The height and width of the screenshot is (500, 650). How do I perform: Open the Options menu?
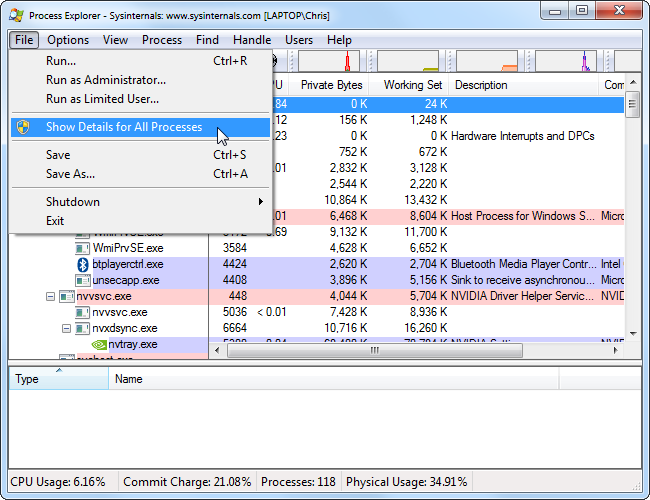click(x=68, y=40)
